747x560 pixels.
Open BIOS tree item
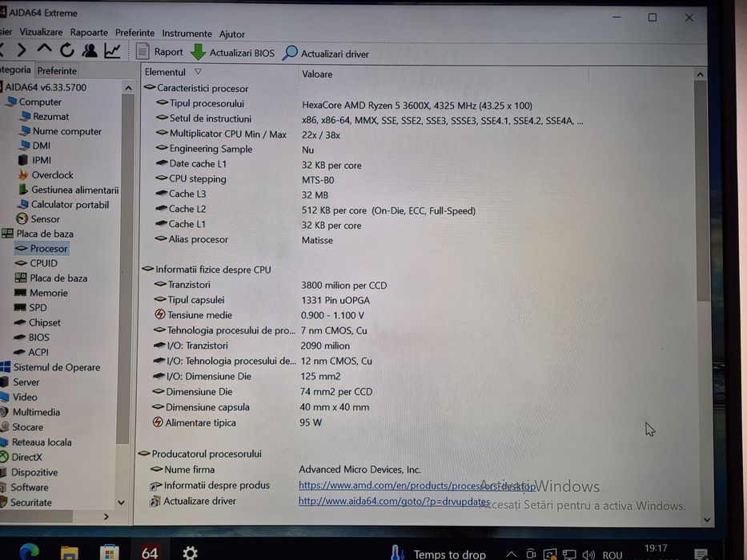[32, 337]
